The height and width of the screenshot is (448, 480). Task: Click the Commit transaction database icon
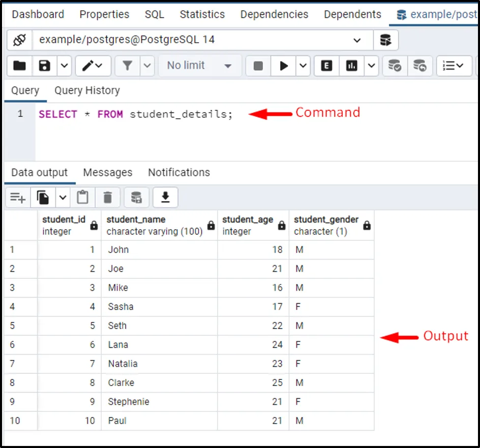pyautogui.click(x=395, y=66)
